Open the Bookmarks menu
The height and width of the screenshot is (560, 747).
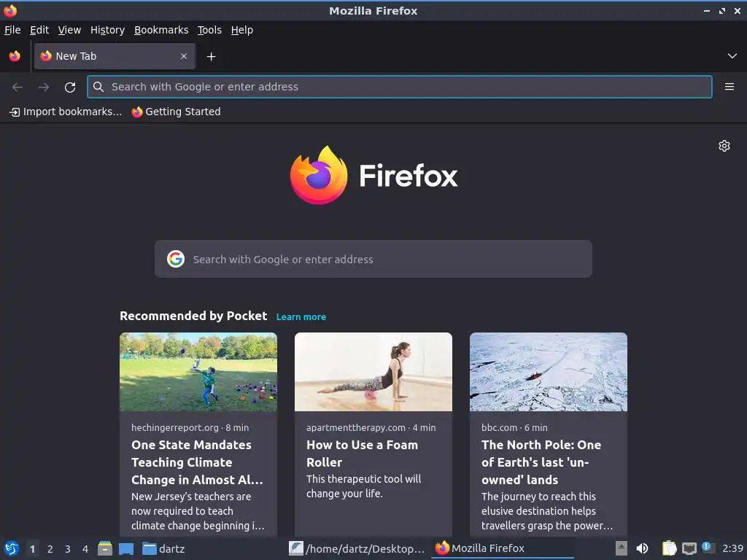[x=161, y=30]
